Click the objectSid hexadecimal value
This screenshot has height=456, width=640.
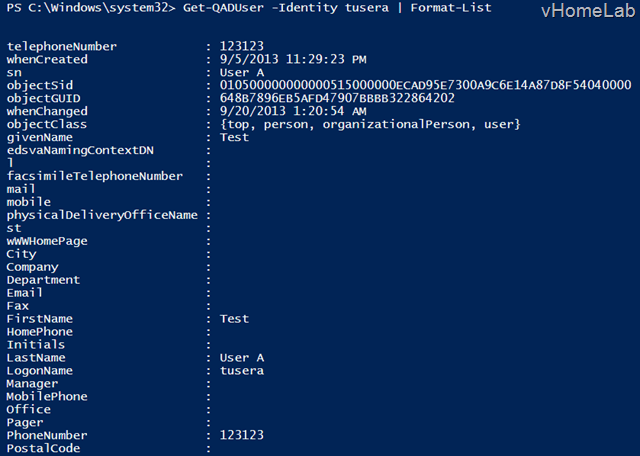click(x=425, y=86)
